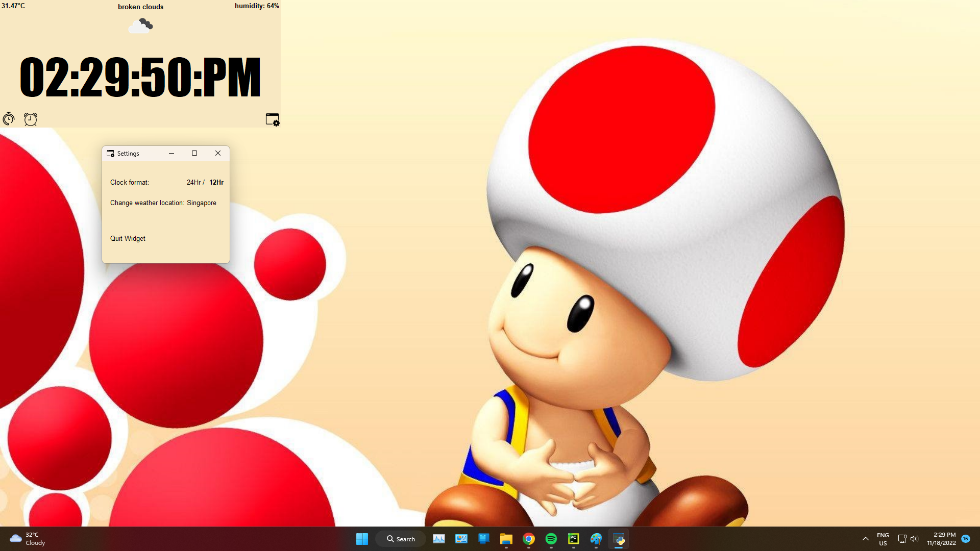Switch input language via ENG US indicator

pos(883,539)
